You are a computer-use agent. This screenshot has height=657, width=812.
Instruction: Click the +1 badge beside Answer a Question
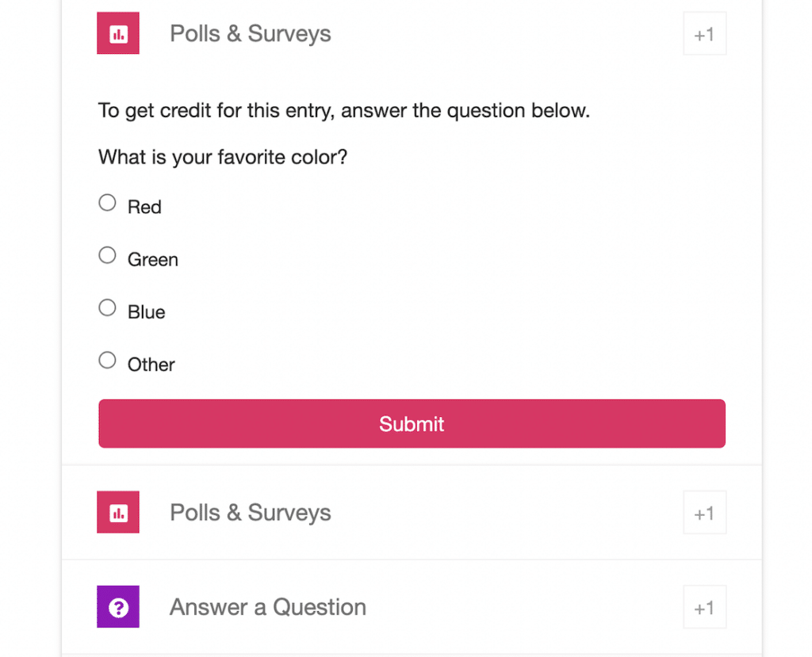click(x=704, y=606)
